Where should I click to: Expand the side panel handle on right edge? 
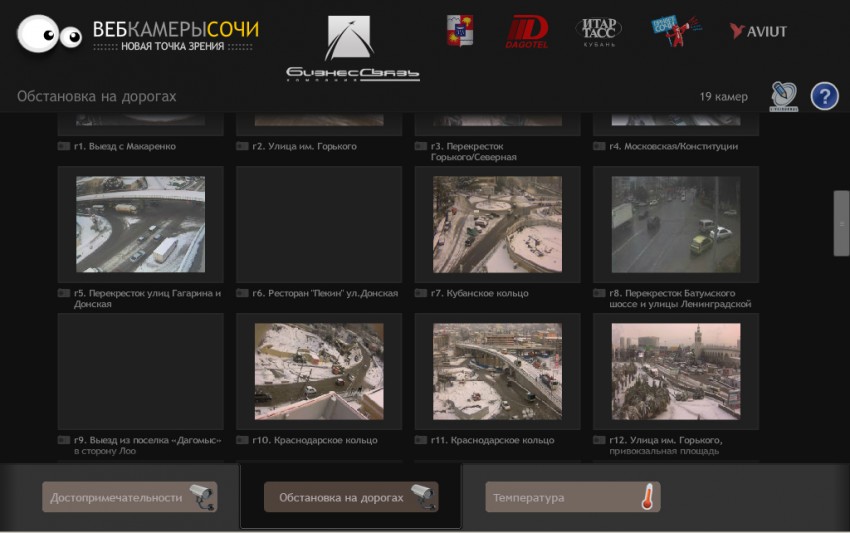(841, 223)
